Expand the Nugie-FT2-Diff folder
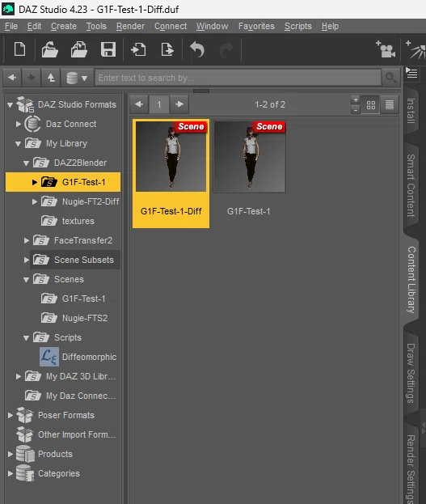This screenshot has width=426, height=504. [35, 202]
